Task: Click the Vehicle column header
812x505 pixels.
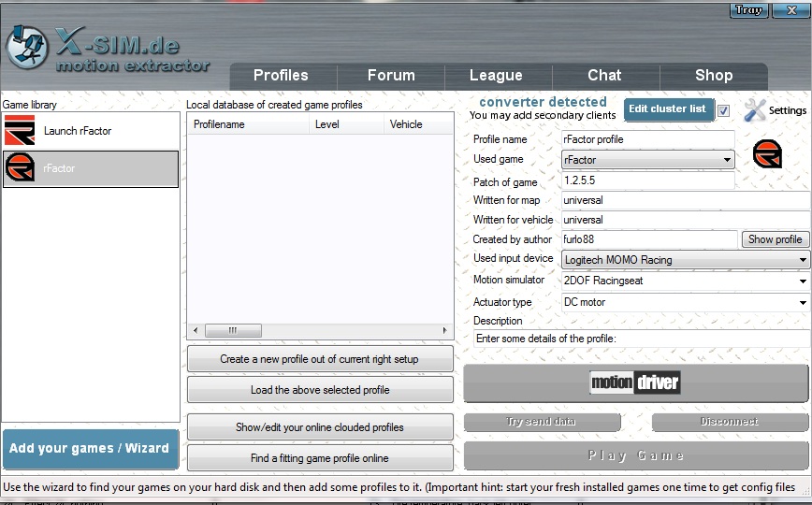Action: click(x=418, y=124)
